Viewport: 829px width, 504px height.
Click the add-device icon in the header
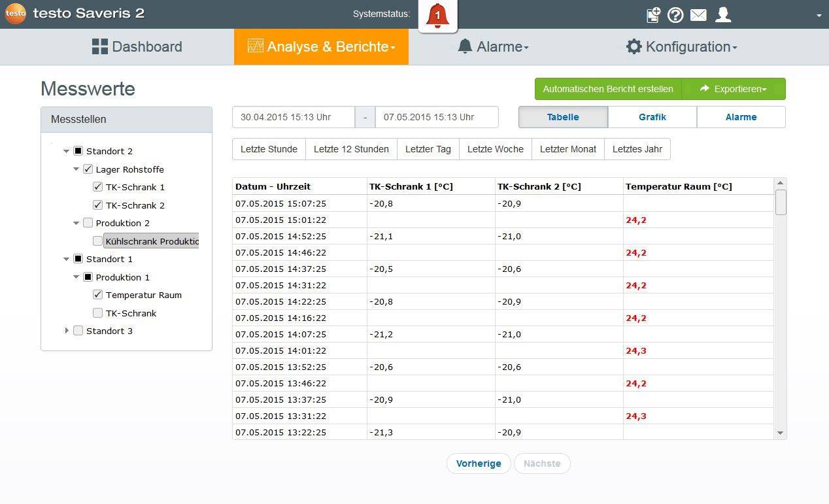click(653, 14)
